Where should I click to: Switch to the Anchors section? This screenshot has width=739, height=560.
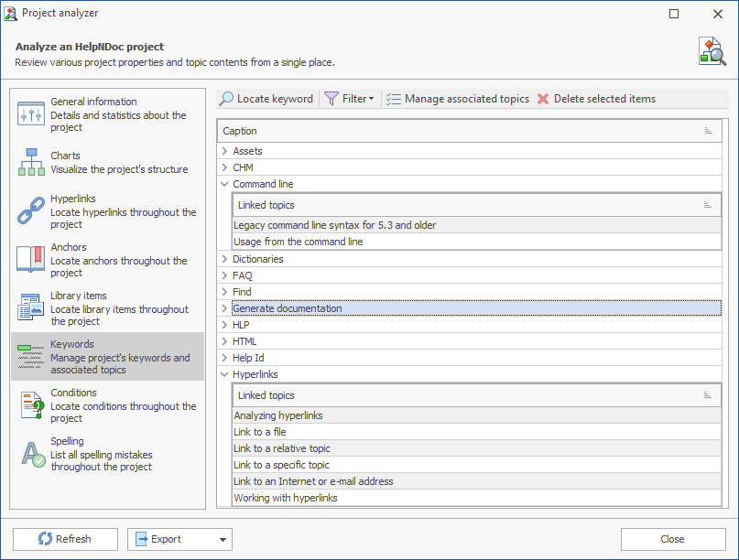(107, 260)
